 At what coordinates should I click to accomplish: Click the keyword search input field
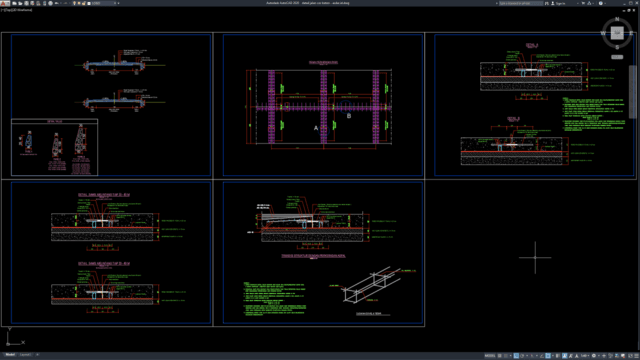tap(521, 3)
